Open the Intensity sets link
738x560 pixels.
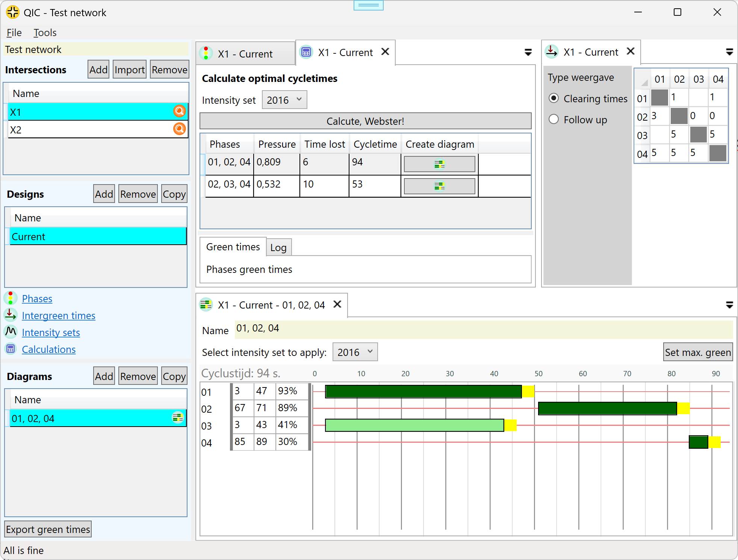pos(51,332)
